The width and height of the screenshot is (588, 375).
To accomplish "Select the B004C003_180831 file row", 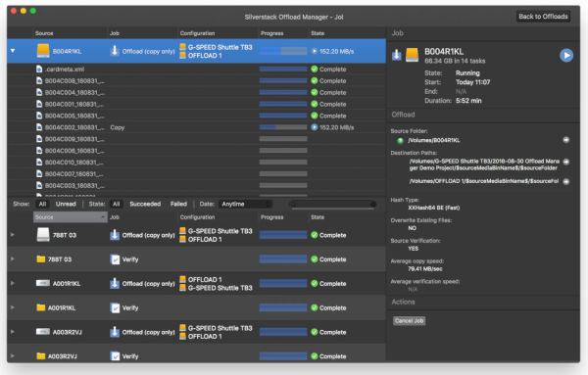I will point(197,185).
